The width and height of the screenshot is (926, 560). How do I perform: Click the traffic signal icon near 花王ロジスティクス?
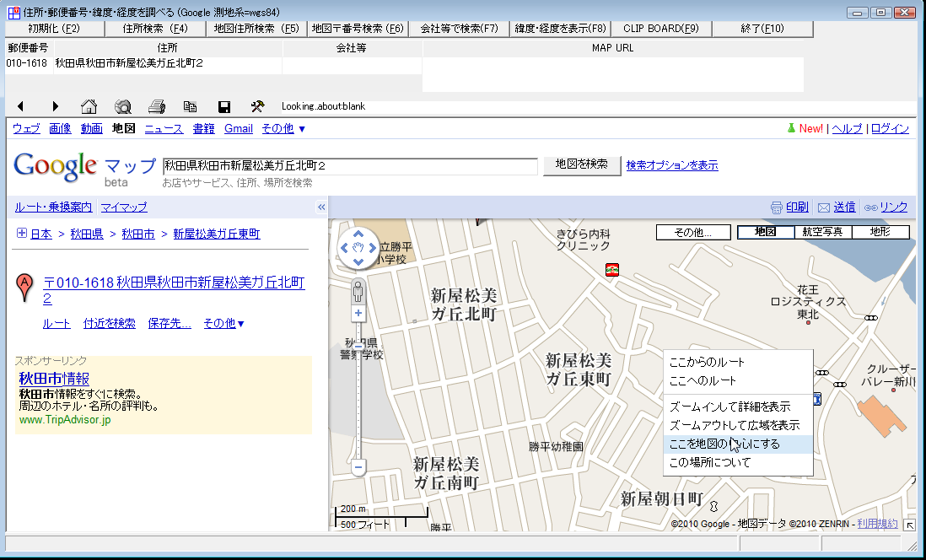[x=870, y=318]
